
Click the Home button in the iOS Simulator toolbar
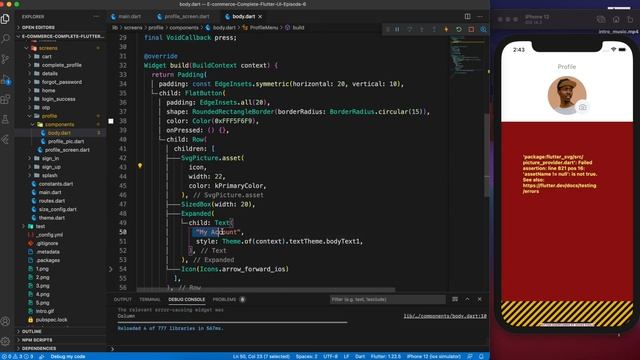[x=616, y=19]
